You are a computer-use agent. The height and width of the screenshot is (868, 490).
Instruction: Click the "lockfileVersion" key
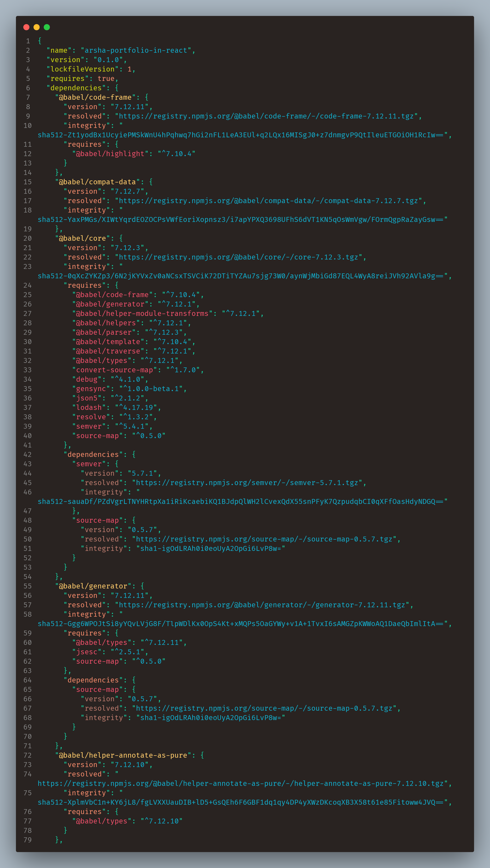tap(83, 69)
